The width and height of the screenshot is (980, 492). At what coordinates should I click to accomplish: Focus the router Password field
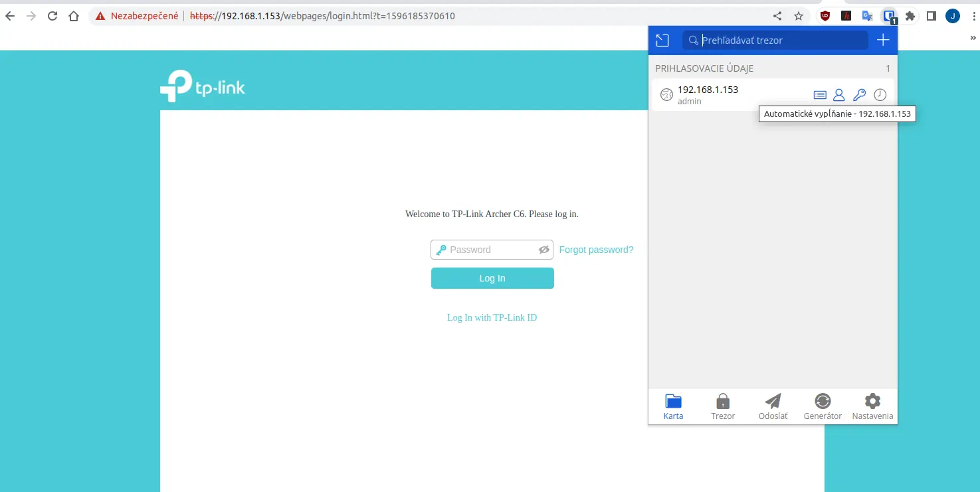coord(492,250)
